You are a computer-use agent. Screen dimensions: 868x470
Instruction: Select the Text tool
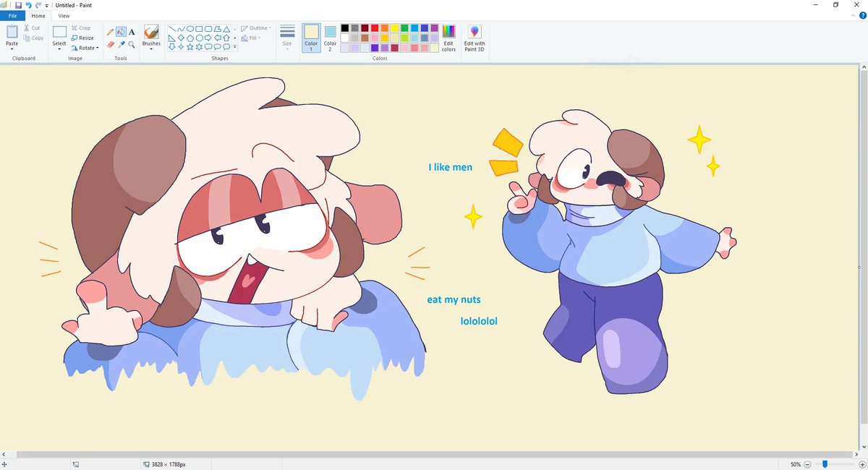[132, 32]
